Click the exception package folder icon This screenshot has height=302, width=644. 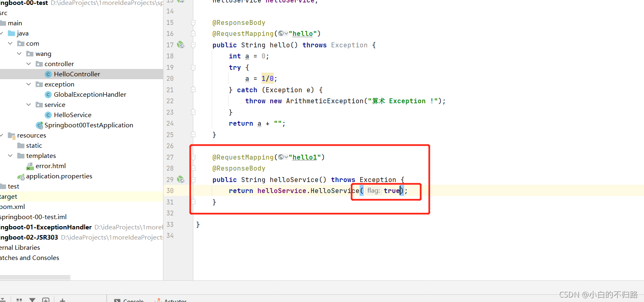click(x=39, y=84)
